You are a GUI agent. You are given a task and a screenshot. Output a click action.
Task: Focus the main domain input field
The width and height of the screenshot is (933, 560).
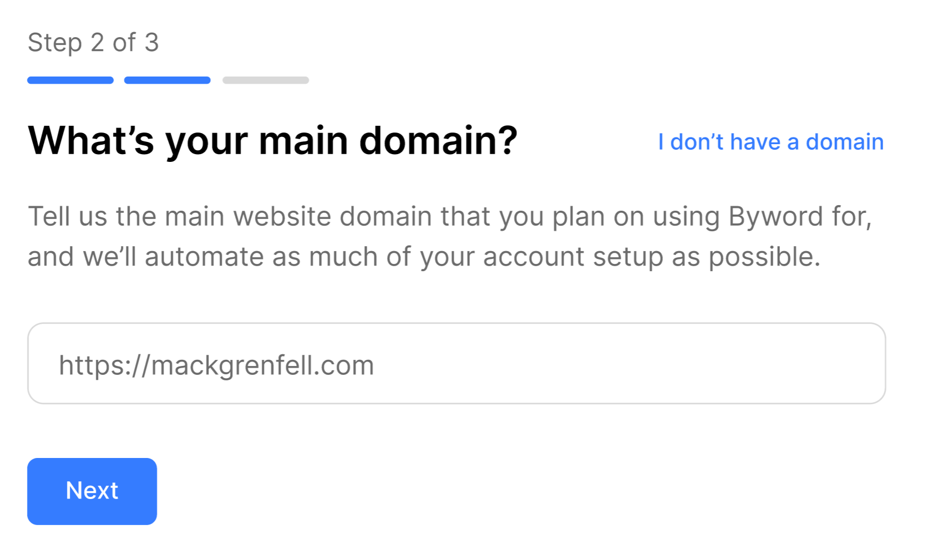[456, 364]
